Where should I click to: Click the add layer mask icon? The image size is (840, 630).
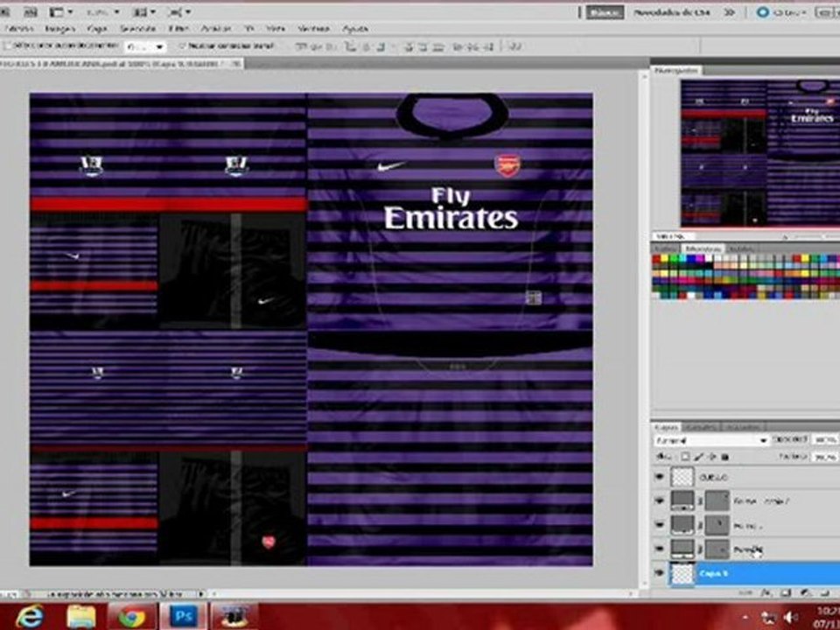pyautogui.click(x=786, y=592)
